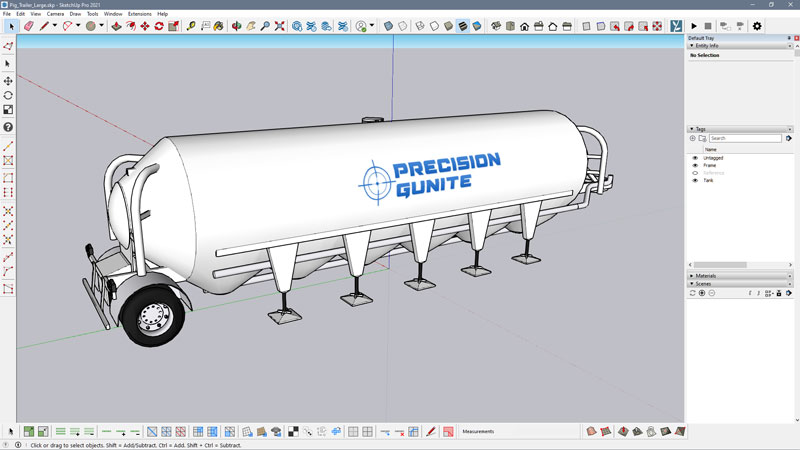The height and width of the screenshot is (450, 800).
Task: Click the tag Search field
Action: pyautogui.click(x=744, y=138)
